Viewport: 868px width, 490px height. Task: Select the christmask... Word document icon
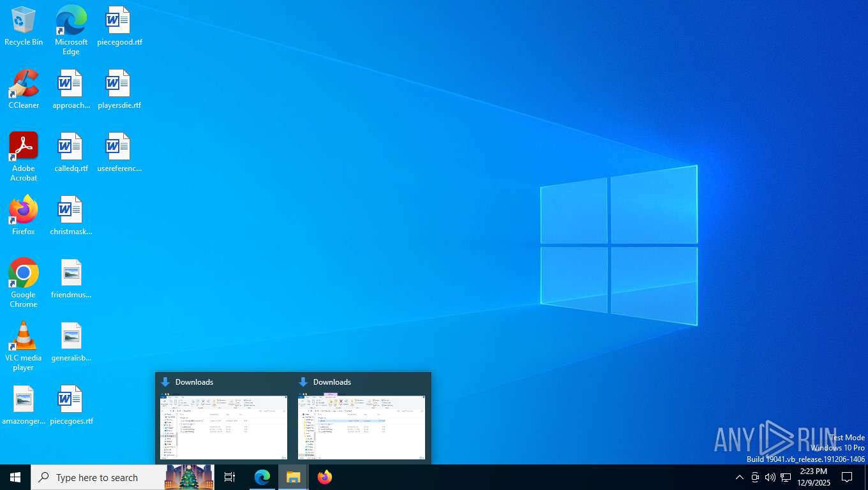pyautogui.click(x=71, y=216)
